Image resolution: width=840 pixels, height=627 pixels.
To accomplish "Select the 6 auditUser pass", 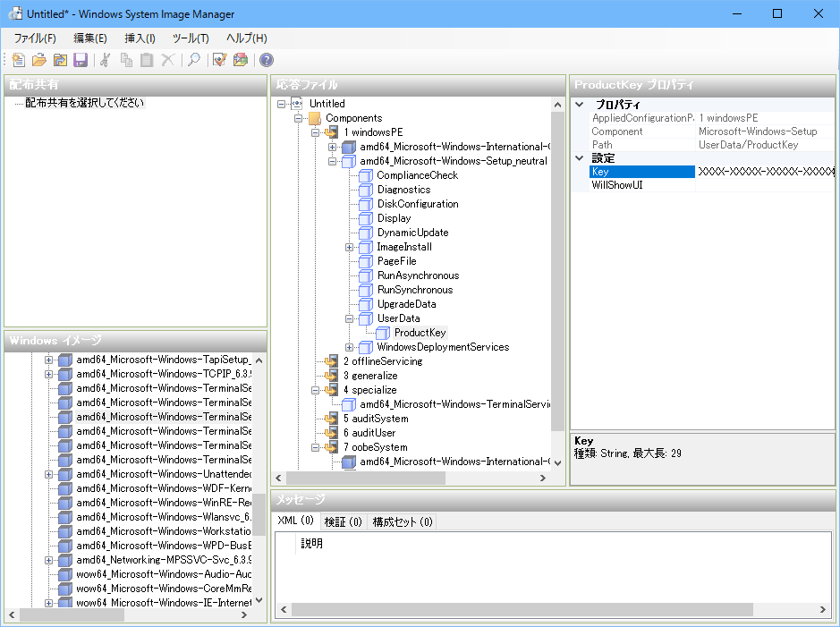I will tap(369, 433).
